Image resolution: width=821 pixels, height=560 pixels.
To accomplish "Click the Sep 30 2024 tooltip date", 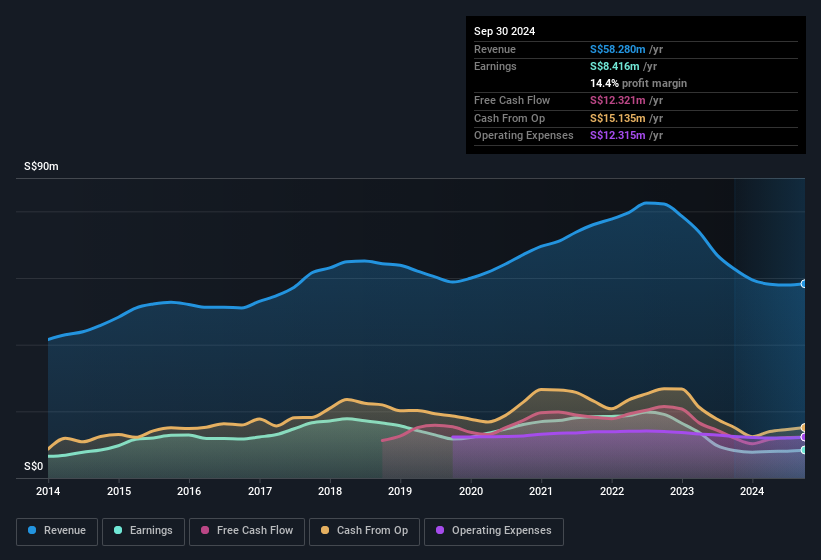I will [x=504, y=31].
